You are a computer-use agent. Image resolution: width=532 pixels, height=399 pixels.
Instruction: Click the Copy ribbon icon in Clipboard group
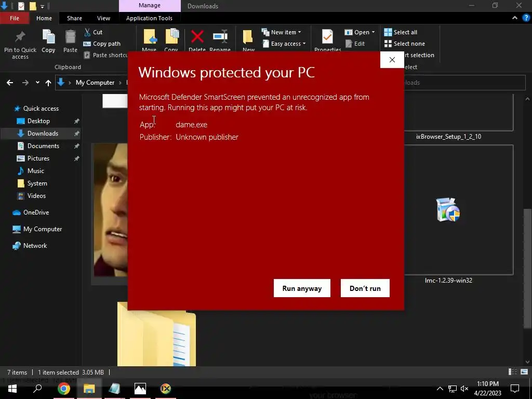click(48, 37)
